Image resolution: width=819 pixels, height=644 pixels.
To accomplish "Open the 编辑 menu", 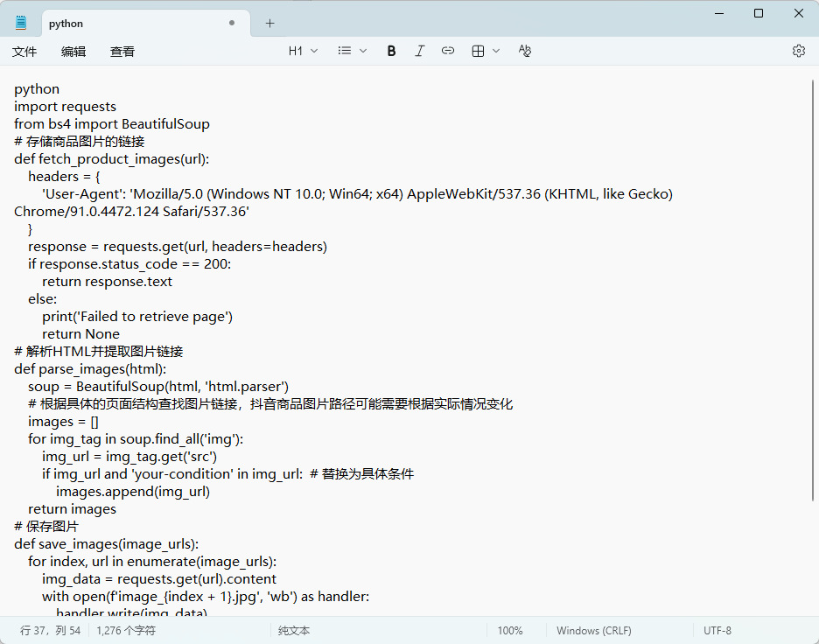I will click(73, 51).
